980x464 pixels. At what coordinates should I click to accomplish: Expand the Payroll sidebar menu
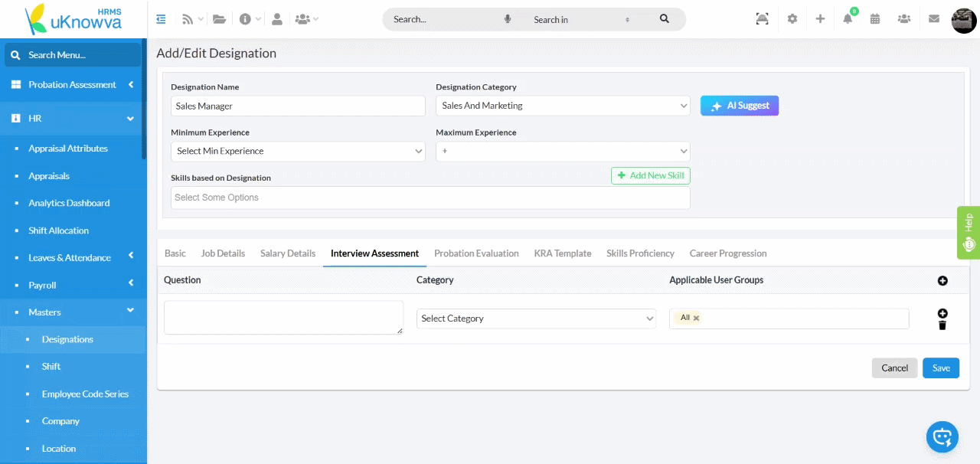(x=73, y=285)
